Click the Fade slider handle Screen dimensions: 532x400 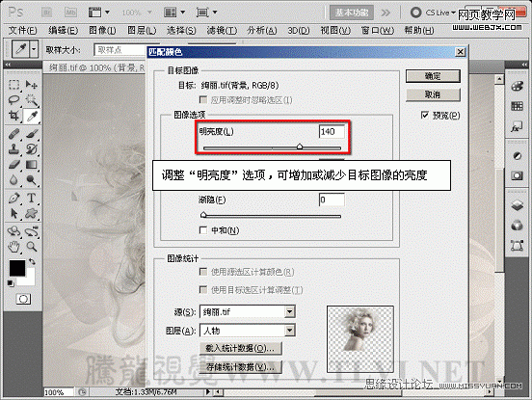[x=203, y=214]
